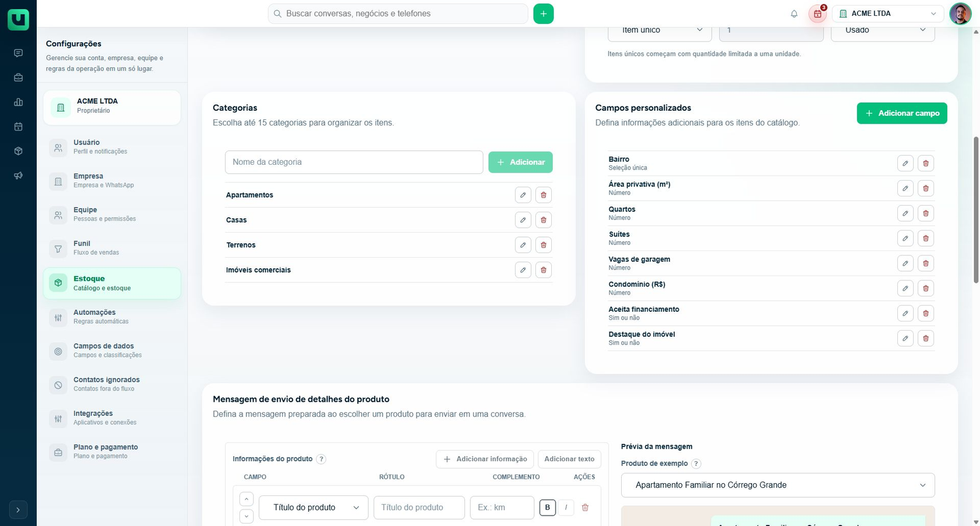Open the ACME LTDA company switcher dropdown

point(887,13)
